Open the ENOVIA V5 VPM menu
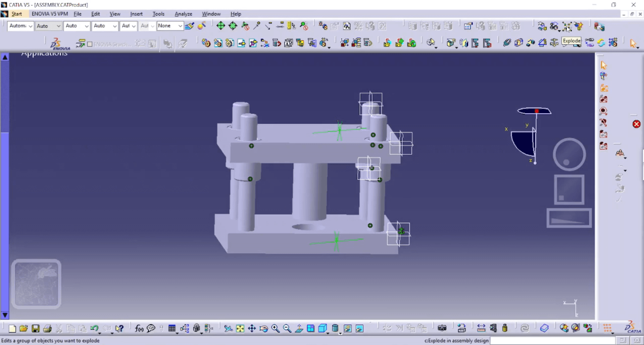This screenshot has width=644, height=345. [49, 14]
